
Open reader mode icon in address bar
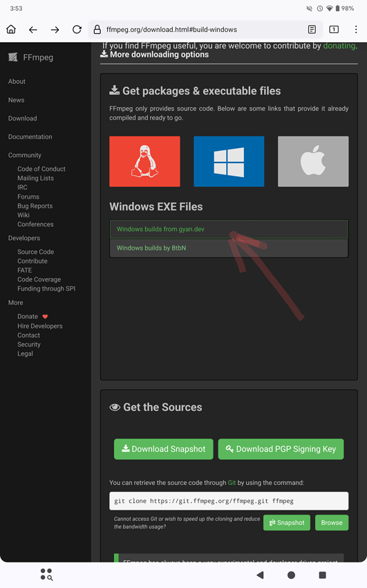pyautogui.click(x=312, y=29)
